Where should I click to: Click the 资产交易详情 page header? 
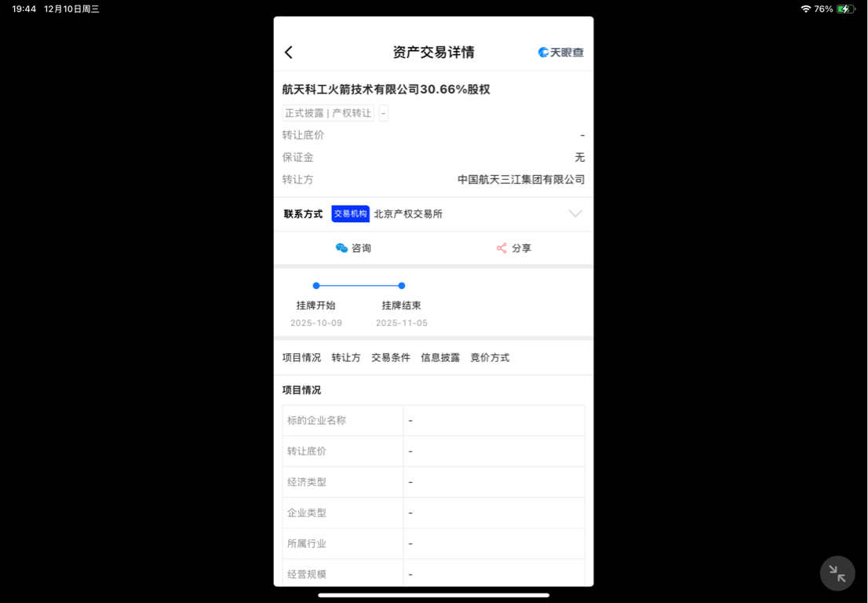pos(433,52)
